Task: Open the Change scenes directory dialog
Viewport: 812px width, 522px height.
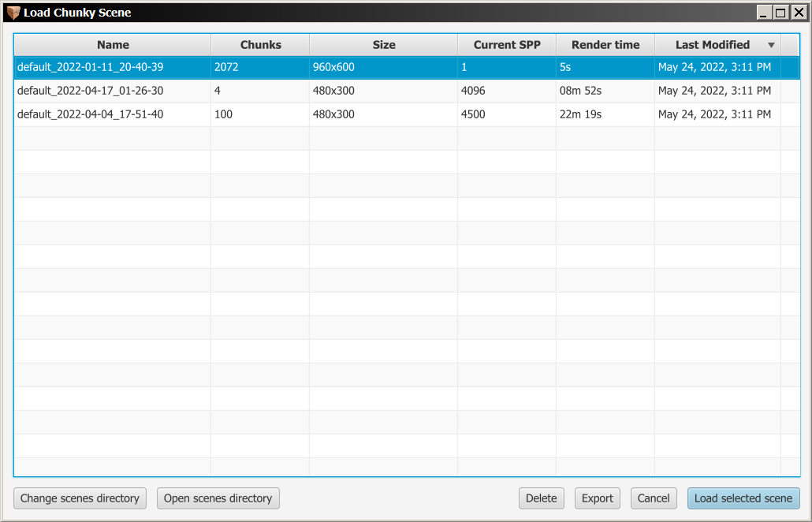Action: click(79, 498)
